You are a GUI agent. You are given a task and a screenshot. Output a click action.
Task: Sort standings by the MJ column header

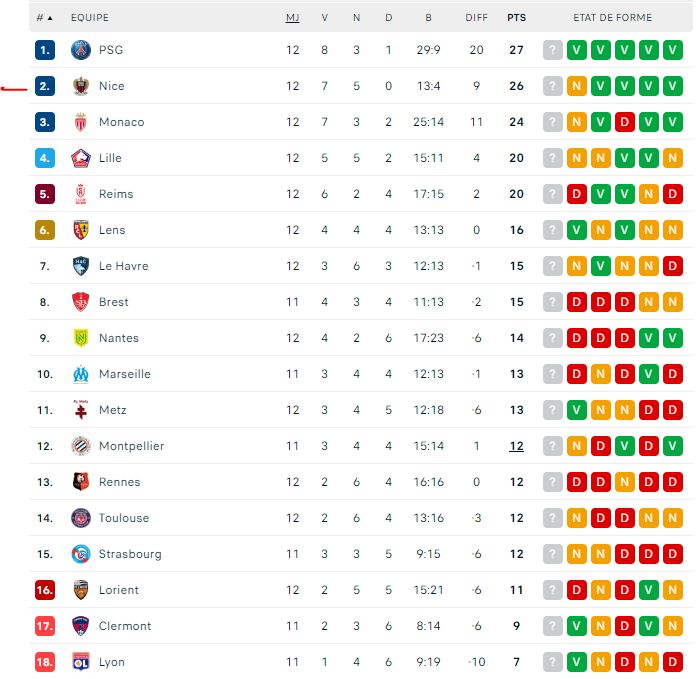[x=292, y=18]
